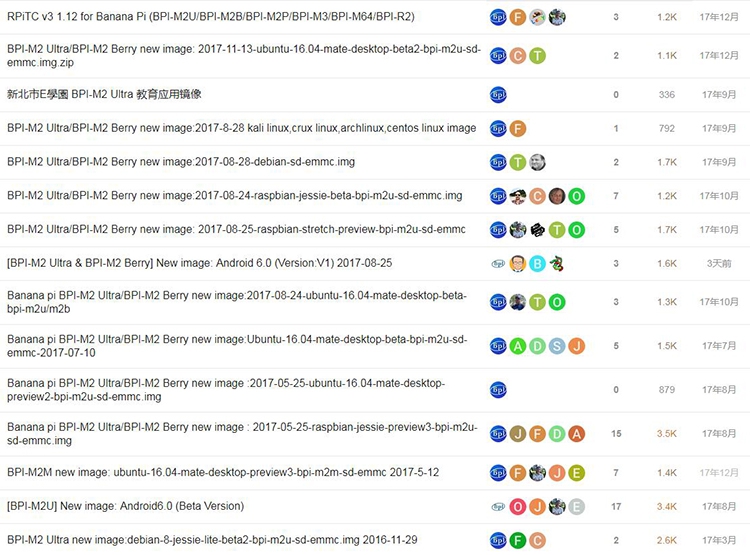Screen dimensions: 750x555
Task: Open the 2017-08-24 raspbian-jessie-beta topic
Action: pos(234,196)
